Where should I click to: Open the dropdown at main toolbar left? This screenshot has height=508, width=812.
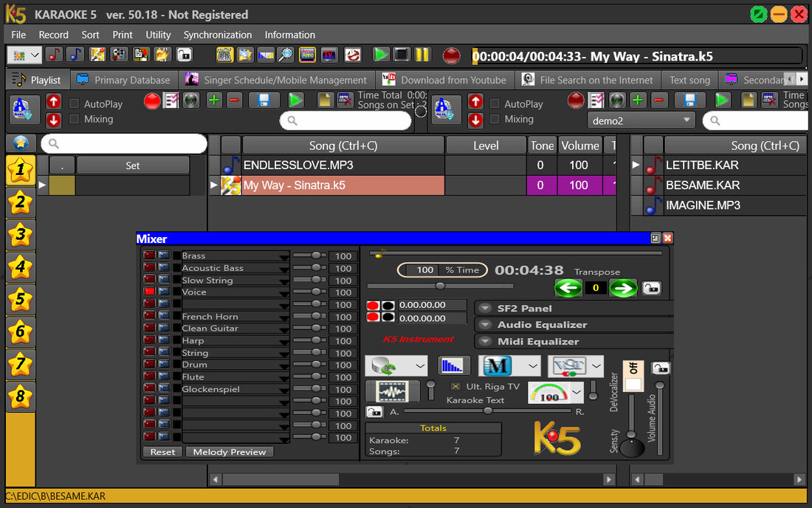tap(35, 55)
